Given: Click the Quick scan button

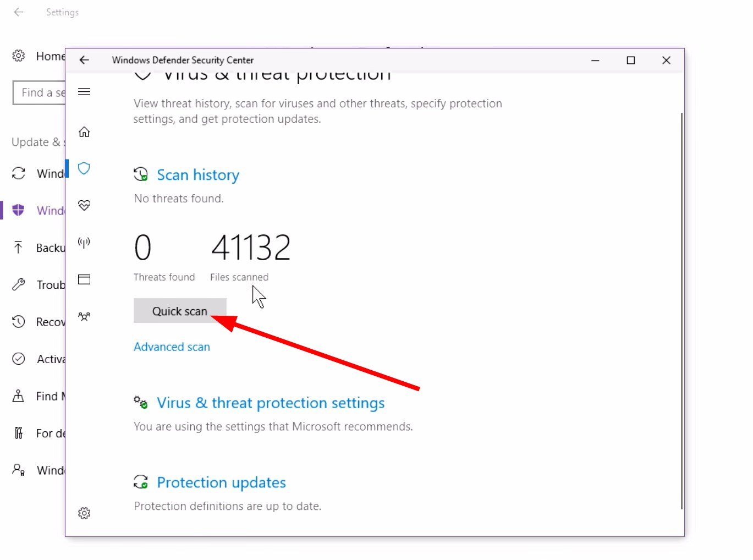Looking at the screenshot, I should (x=180, y=311).
